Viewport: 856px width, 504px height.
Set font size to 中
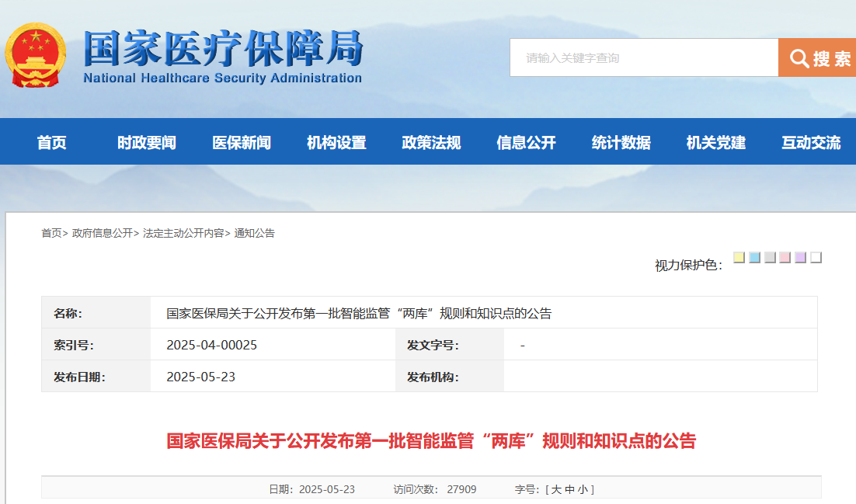(x=569, y=489)
